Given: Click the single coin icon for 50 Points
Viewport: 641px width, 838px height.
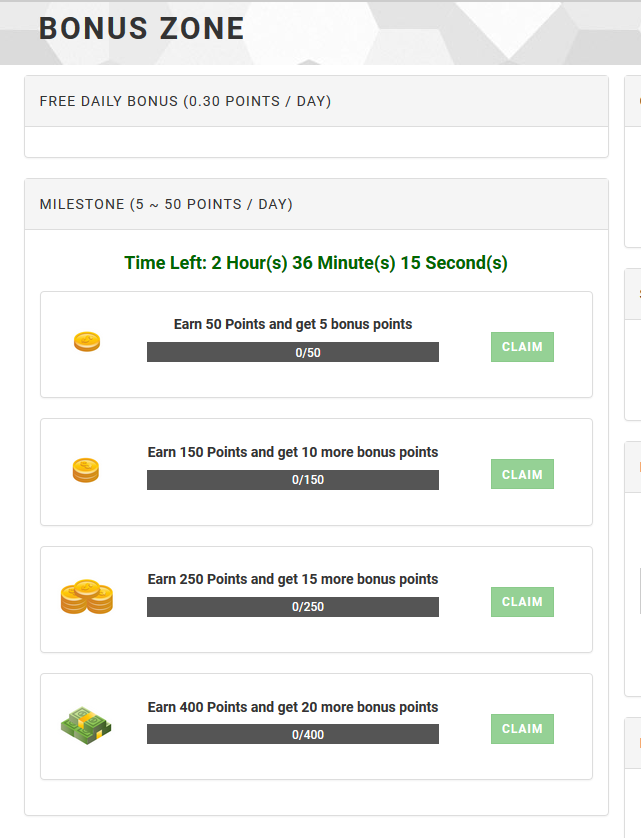Looking at the screenshot, I should coord(87,342).
